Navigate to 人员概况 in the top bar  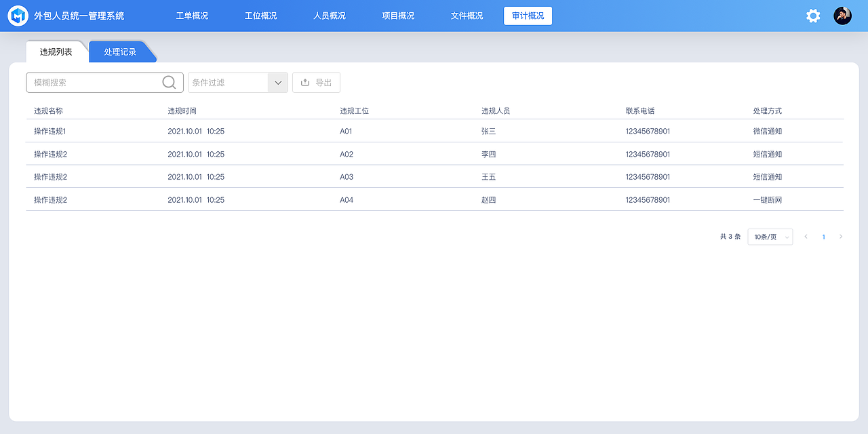point(329,15)
